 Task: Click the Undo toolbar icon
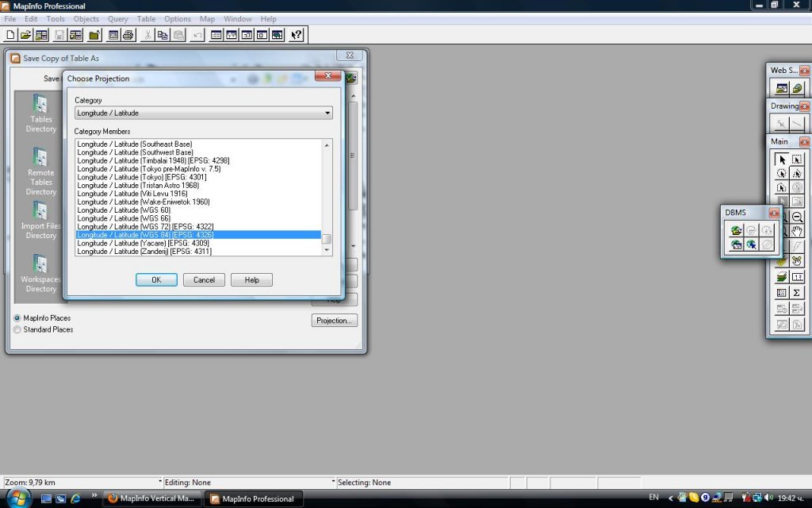coord(197,35)
